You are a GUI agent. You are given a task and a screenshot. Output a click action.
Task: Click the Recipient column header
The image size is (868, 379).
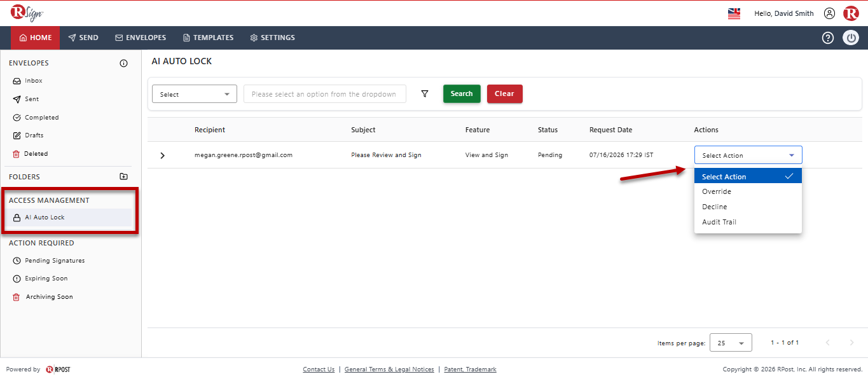(210, 130)
